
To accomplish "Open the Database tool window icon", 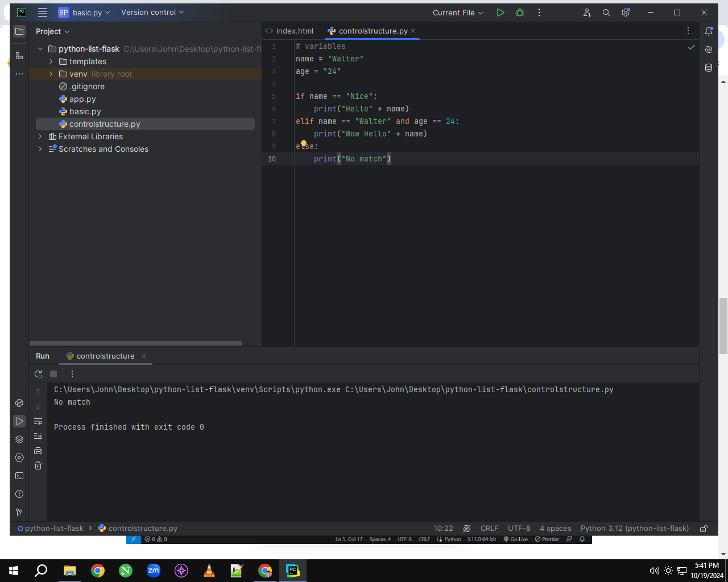I will click(x=709, y=68).
